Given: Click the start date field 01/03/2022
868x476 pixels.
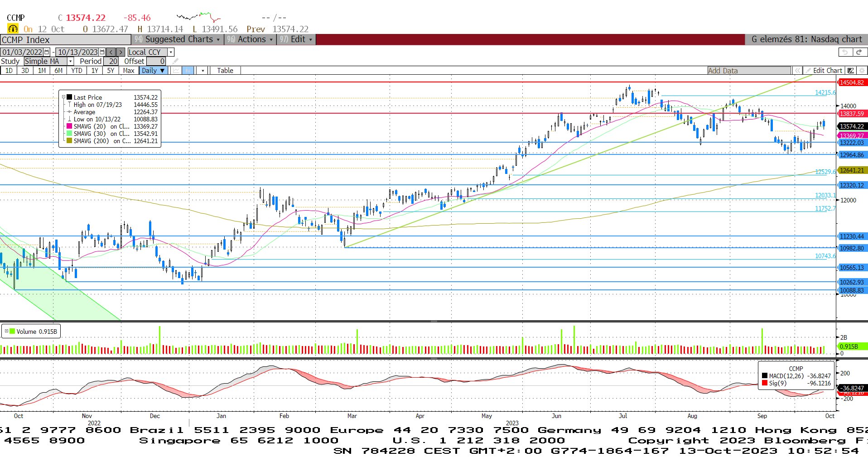Looking at the screenshot, I should point(22,52).
